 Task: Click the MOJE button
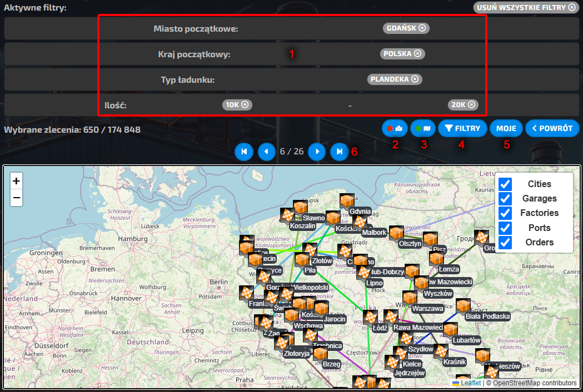pos(506,128)
